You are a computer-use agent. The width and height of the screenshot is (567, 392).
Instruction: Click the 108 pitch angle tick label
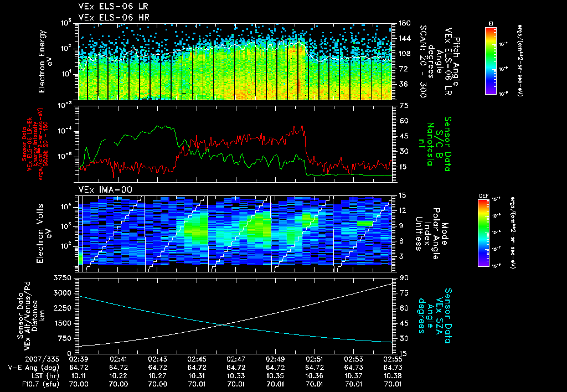coord(404,54)
